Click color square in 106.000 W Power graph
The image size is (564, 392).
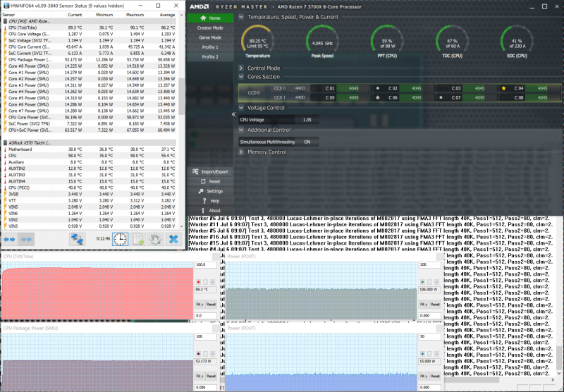tap(422, 282)
